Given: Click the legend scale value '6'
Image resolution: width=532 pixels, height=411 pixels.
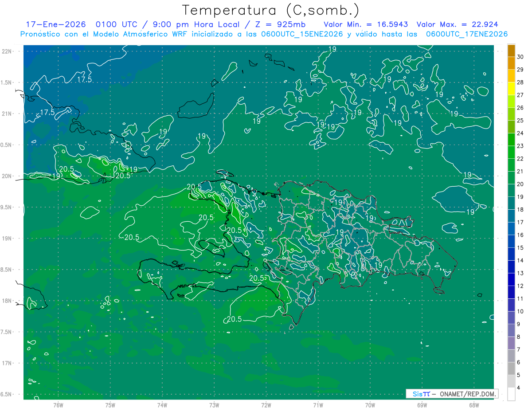Looking at the screenshot, I should pyautogui.click(x=519, y=363).
